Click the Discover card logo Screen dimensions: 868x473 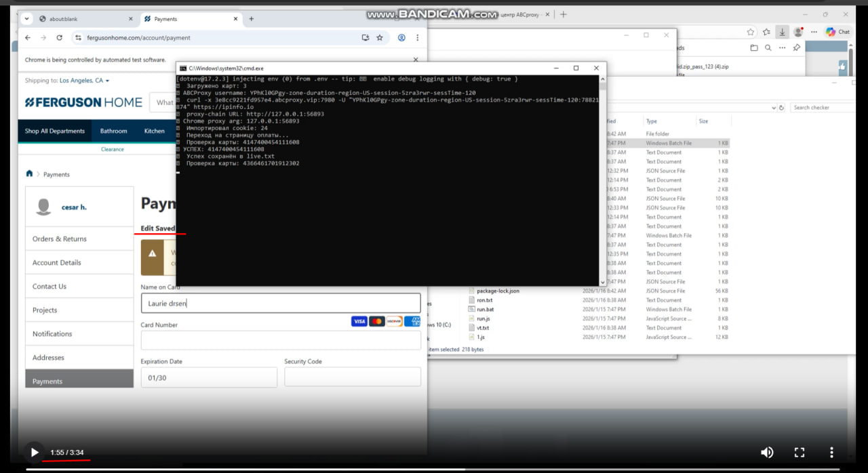pyautogui.click(x=395, y=321)
